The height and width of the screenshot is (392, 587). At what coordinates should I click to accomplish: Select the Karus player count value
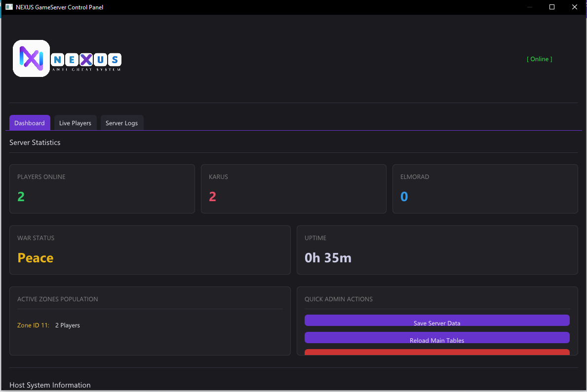[x=213, y=196]
